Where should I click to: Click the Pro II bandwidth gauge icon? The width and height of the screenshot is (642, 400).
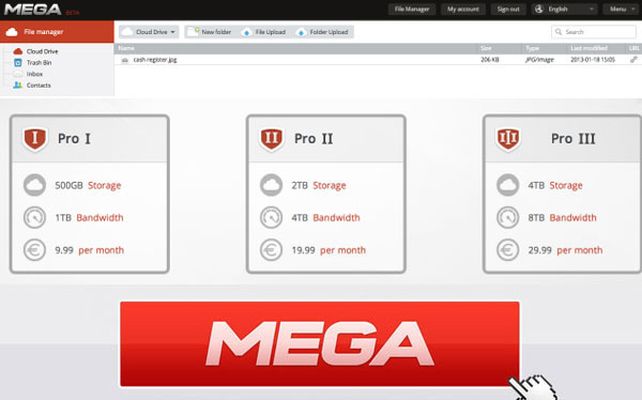pyautogui.click(x=271, y=217)
